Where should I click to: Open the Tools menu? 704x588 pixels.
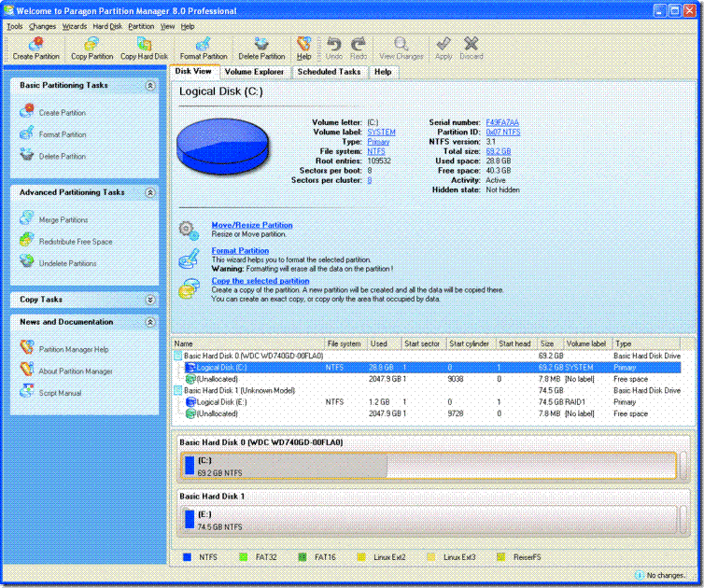[x=14, y=26]
